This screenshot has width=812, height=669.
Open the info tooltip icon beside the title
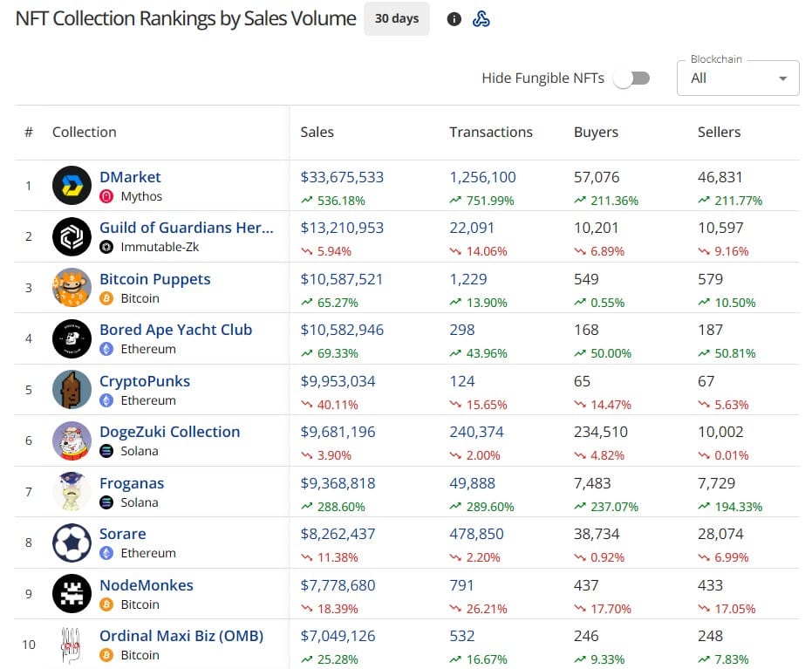pyautogui.click(x=454, y=18)
